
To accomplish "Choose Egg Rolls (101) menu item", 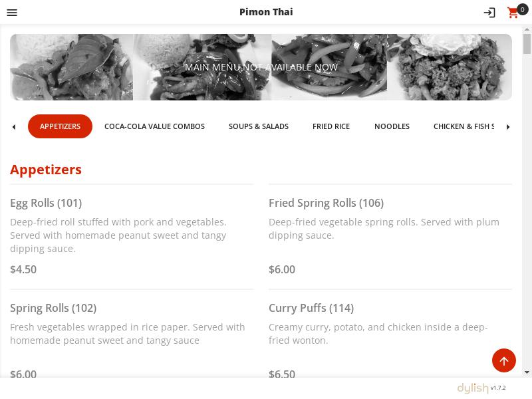I will (46, 203).
